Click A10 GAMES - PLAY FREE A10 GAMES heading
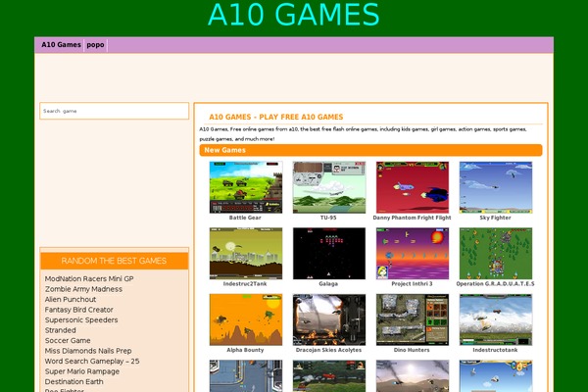 tap(276, 117)
